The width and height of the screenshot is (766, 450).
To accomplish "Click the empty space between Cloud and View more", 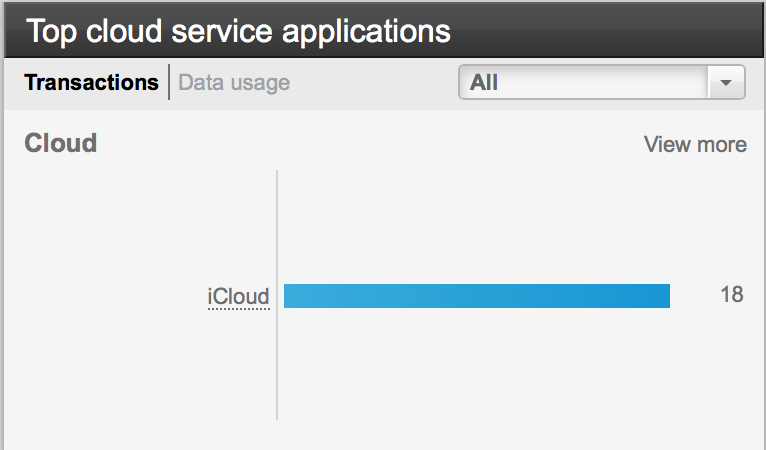I will (x=370, y=144).
